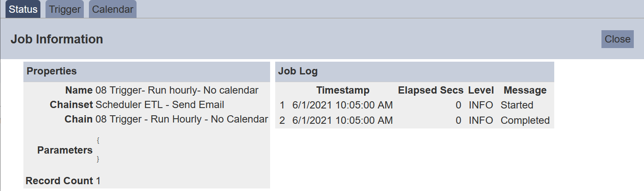This screenshot has width=644, height=191.
Task: Click the Parameters opening brace
Action: [98, 140]
